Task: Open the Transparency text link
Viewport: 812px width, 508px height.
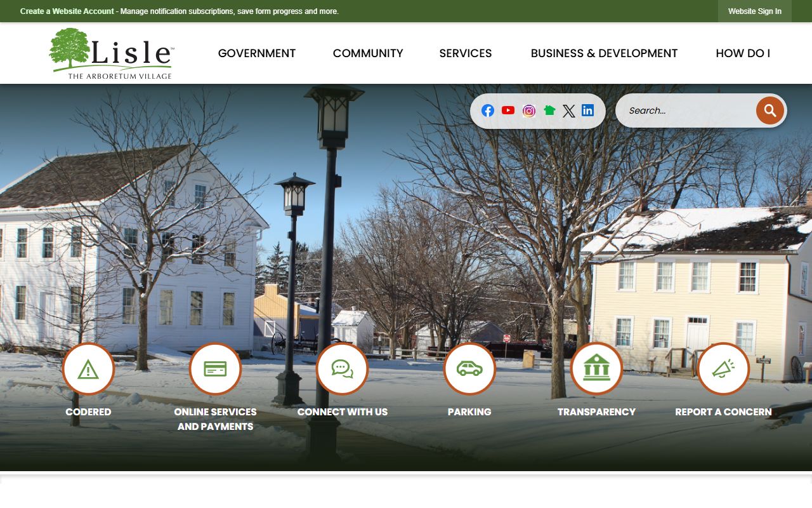Action: tap(596, 412)
